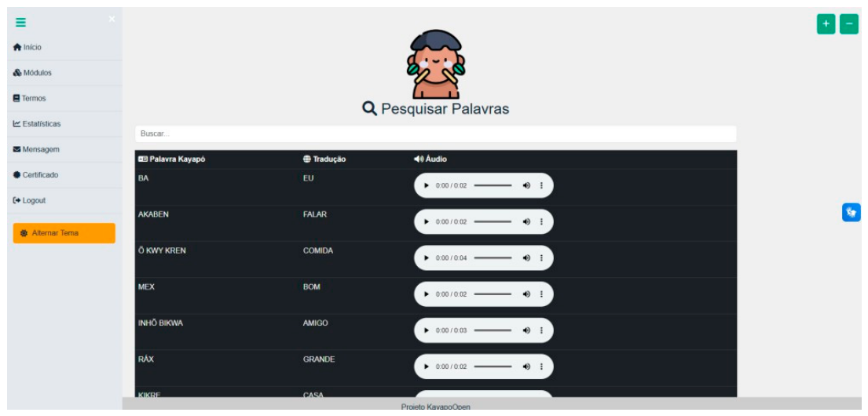The height and width of the screenshot is (416, 868).
Task: Mute the BA audio player
Action: tap(526, 186)
